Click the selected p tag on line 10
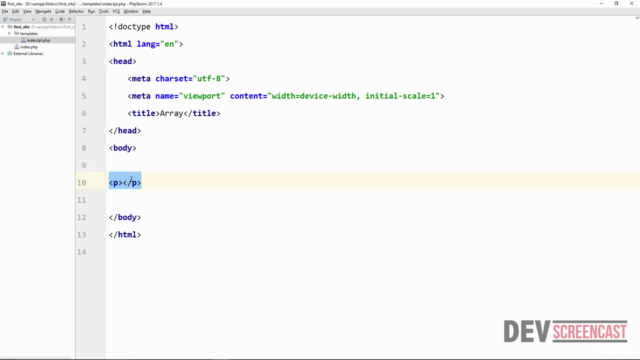 [x=125, y=183]
